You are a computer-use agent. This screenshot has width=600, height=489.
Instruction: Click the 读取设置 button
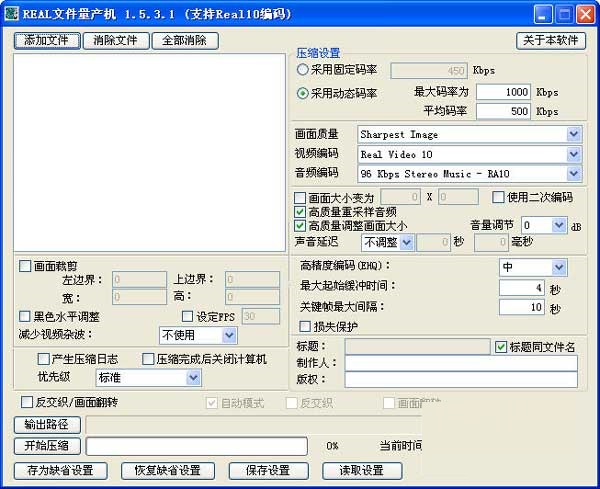tap(362, 471)
